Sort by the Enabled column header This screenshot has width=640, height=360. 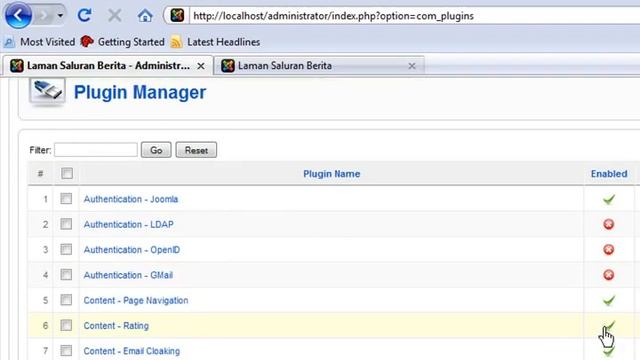click(x=609, y=174)
